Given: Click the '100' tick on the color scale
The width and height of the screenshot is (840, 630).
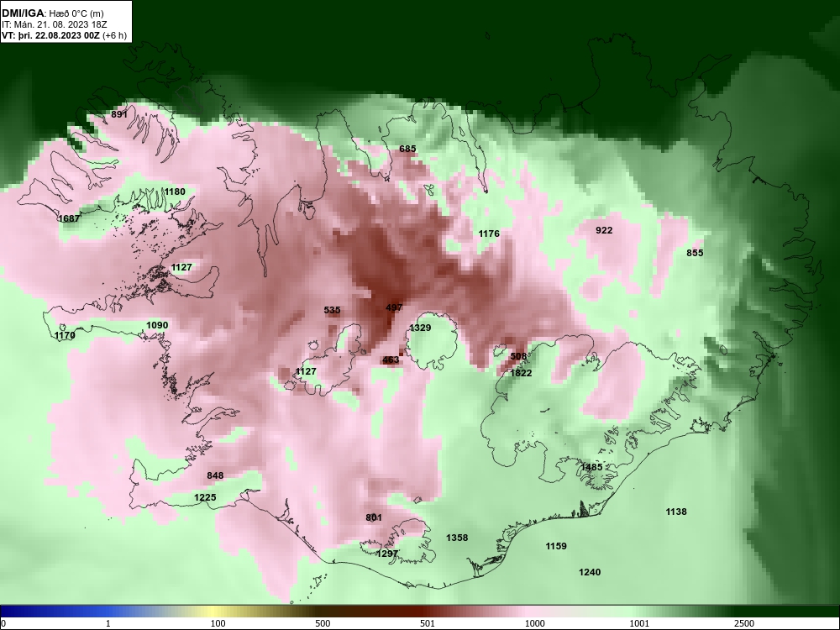Looking at the screenshot, I should pyautogui.click(x=218, y=623).
